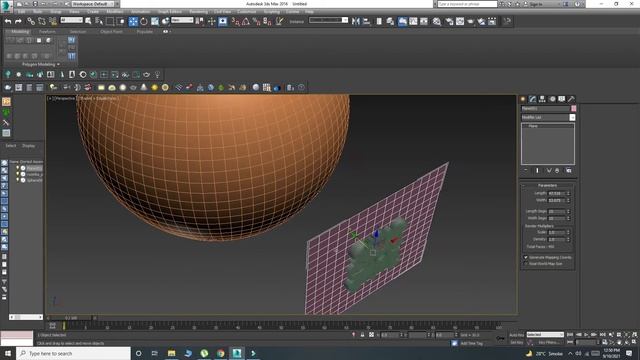
Task: Enable Generate Mapping Coords checkbox
Action: (x=526, y=258)
